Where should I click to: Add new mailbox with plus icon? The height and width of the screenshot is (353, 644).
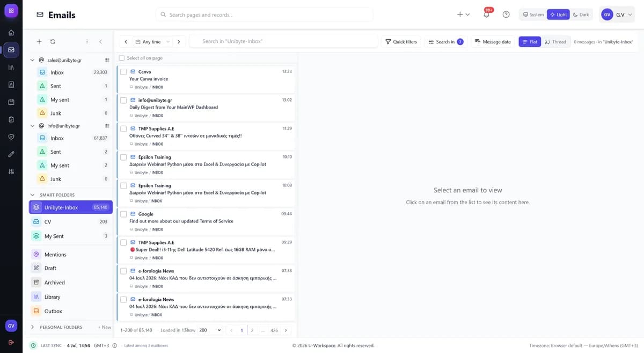[x=39, y=41]
